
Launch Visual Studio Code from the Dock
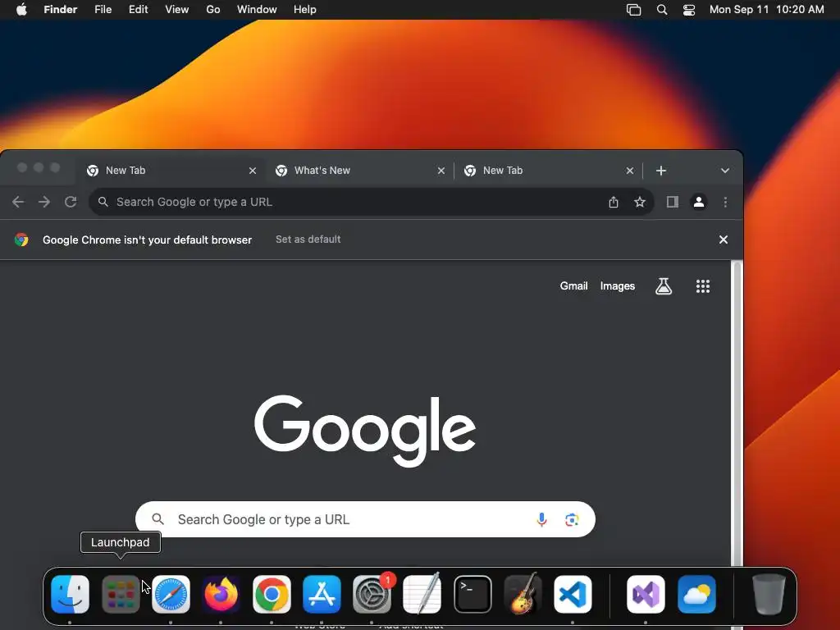click(x=573, y=594)
